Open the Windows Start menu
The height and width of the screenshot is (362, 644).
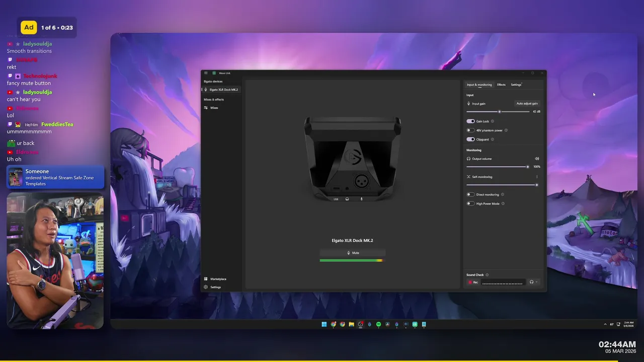(324, 324)
